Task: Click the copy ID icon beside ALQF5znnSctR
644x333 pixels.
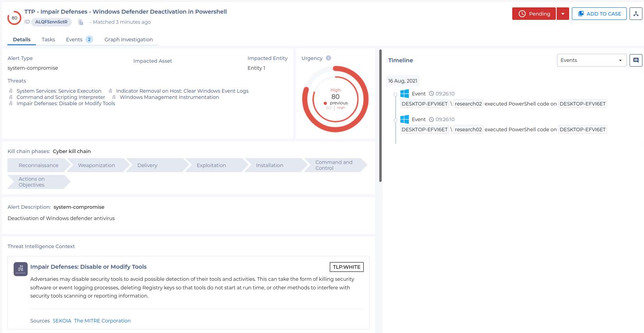Action: click(x=81, y=22)
